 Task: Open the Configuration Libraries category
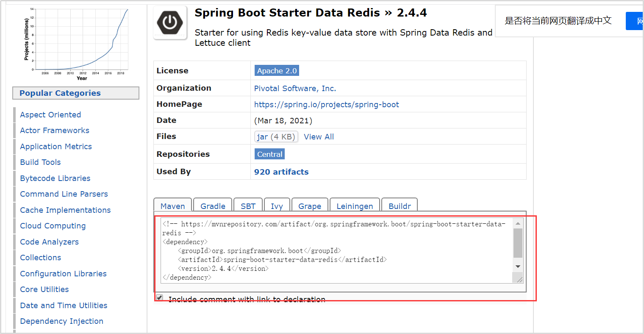tap(63, 273)
